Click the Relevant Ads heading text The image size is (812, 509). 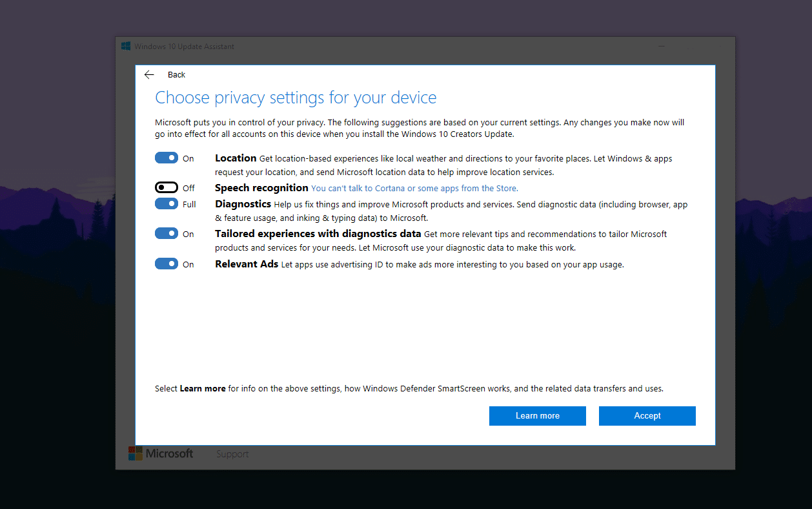coord(247,264)
